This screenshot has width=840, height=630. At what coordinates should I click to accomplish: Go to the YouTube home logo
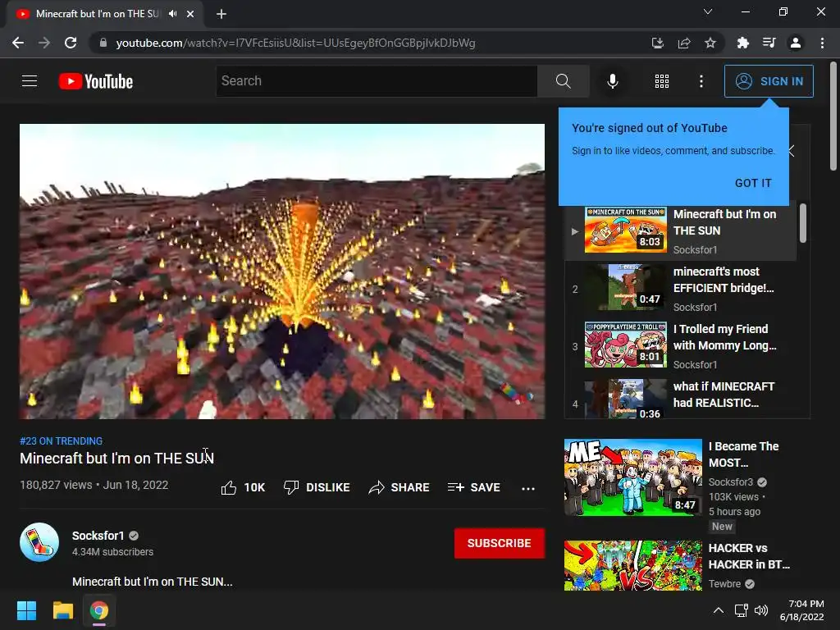96,81
